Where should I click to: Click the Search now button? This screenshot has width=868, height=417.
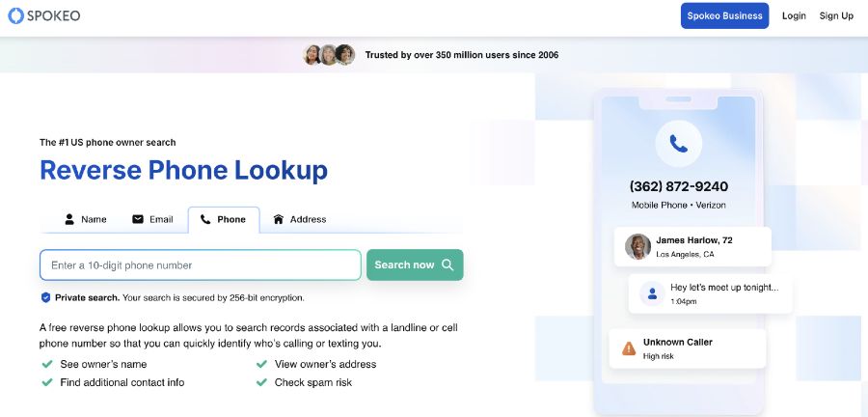[415, 264]
